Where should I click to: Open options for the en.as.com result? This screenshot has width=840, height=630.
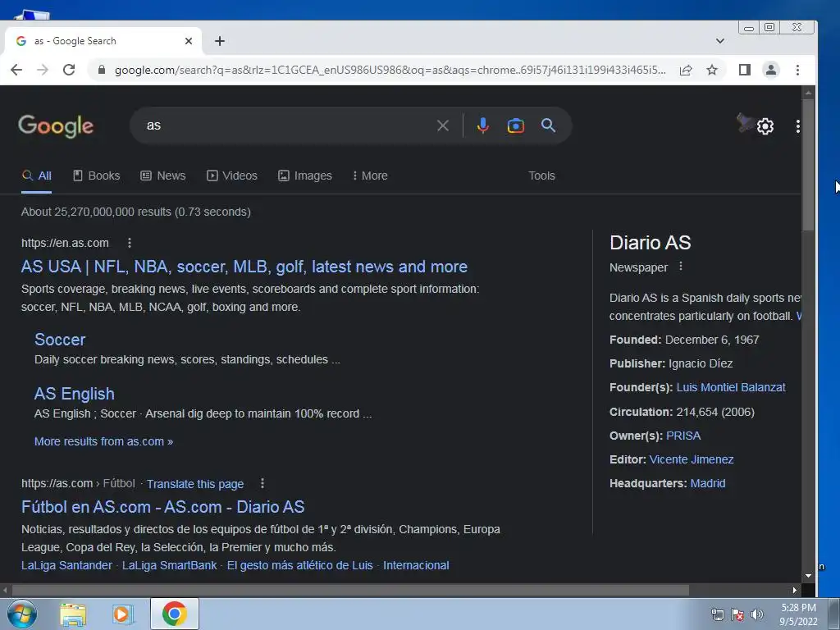tap(129, 243)
